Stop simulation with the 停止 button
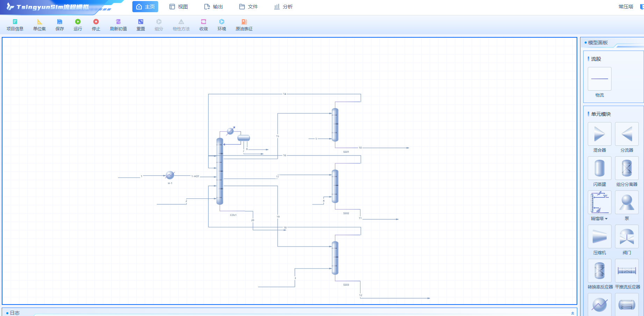Screen dimensions: 644x316 [96, 25]
